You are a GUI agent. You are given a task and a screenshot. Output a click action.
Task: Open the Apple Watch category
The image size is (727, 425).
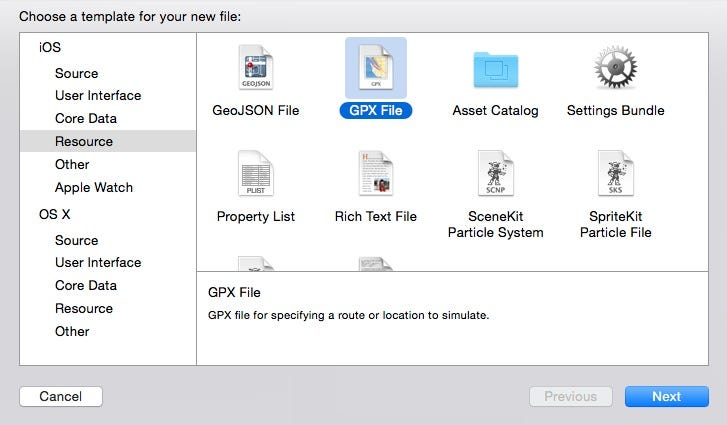point(94,187)
